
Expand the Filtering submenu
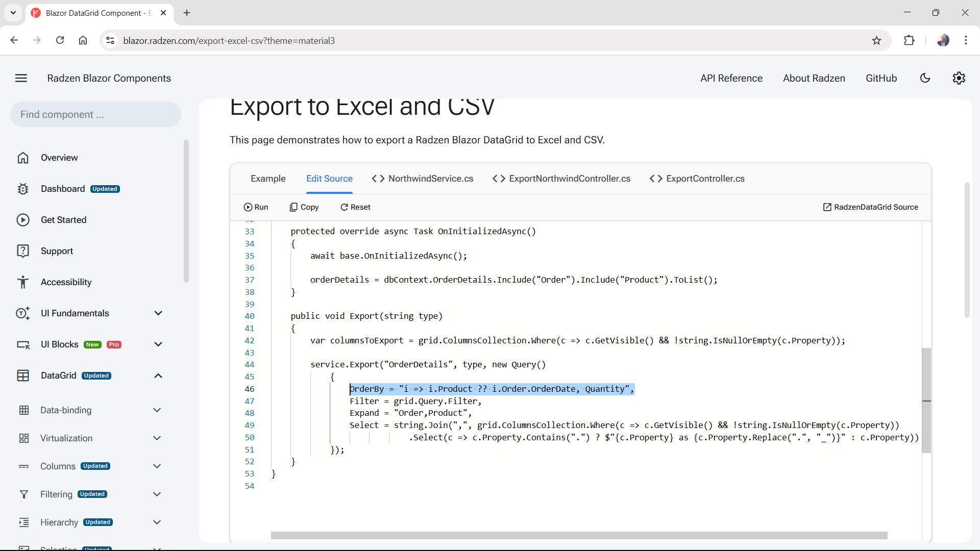[157, 494]
